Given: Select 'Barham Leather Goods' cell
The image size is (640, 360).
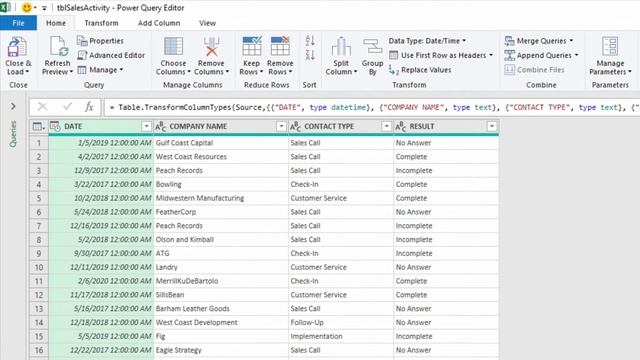Looking at the screenshot, I should pyautogui.click(x=221, y=309).
